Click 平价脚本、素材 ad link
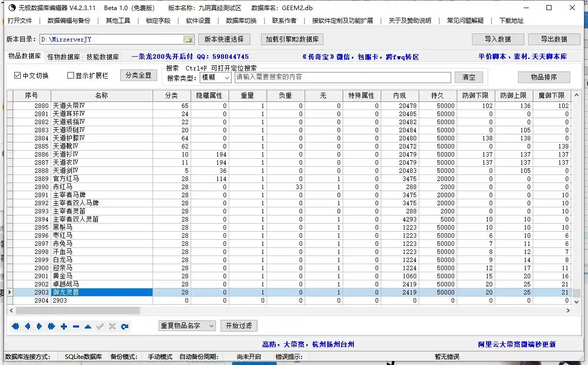 tap(523, 57)
